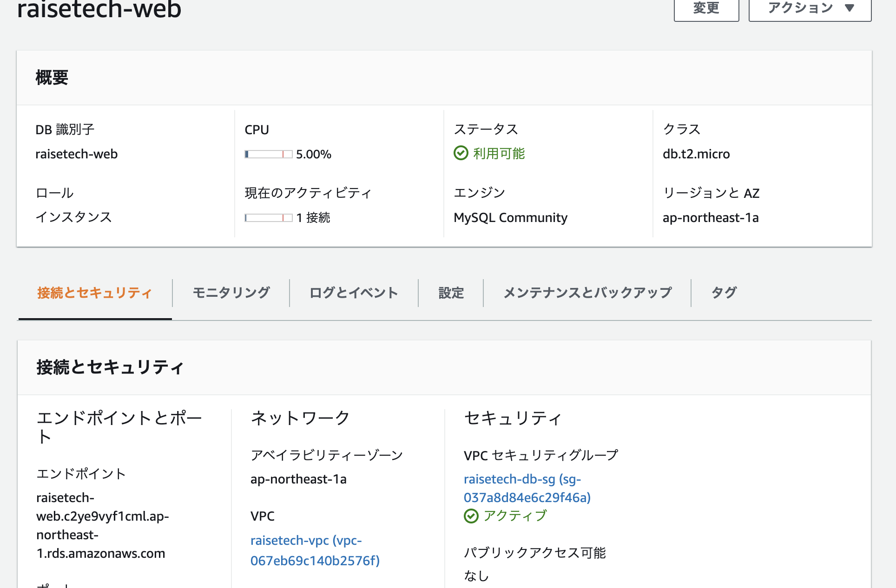The height and width of the screenshot is (588, 896).
Task: Click the 変更 button at top right
Action: [x=706, y=7]
